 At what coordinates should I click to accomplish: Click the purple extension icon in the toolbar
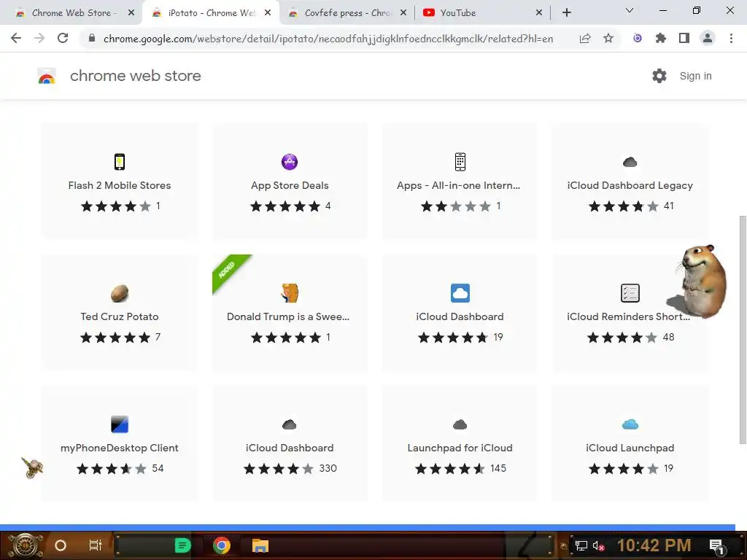(x=638, y=38)
